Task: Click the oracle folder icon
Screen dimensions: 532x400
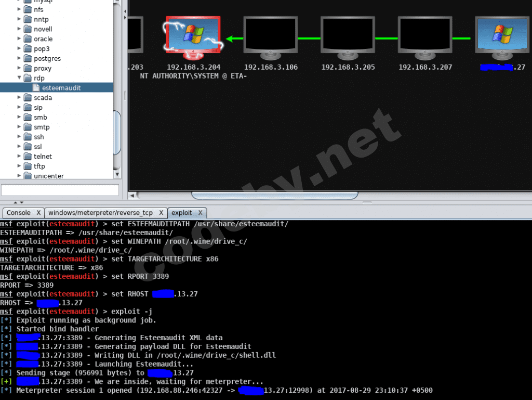Action: click(28, 38)
